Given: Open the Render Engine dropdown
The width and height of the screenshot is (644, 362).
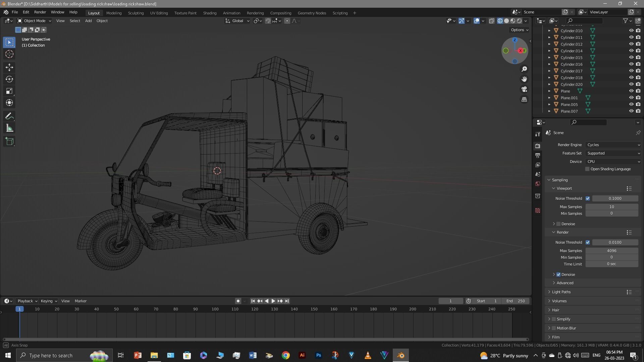Looking at the screenshot, I should (613, 145).
